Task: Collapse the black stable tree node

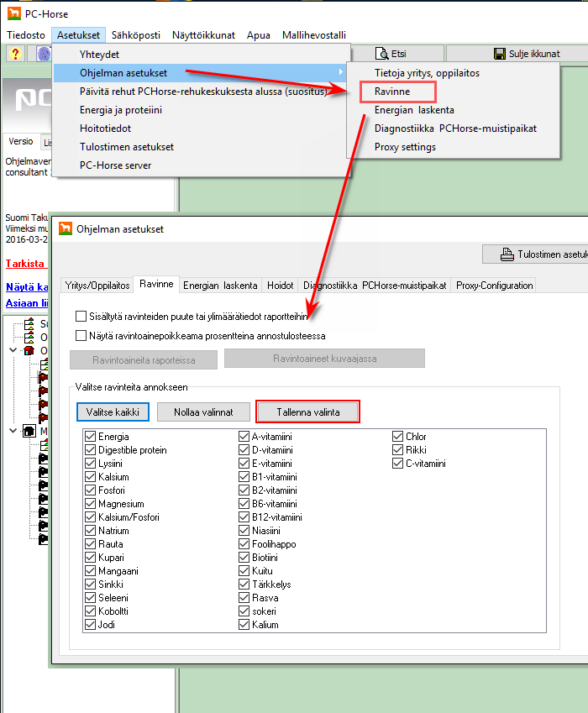Action: [x=13, y=431]
